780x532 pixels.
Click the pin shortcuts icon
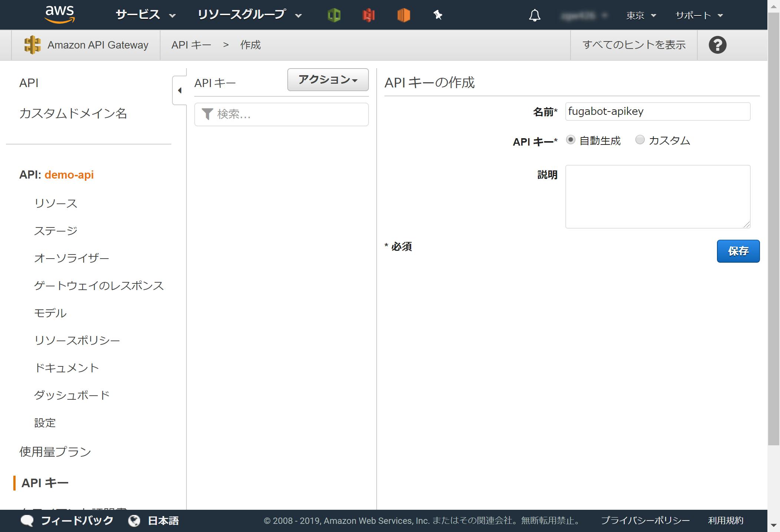click(438, 15)
